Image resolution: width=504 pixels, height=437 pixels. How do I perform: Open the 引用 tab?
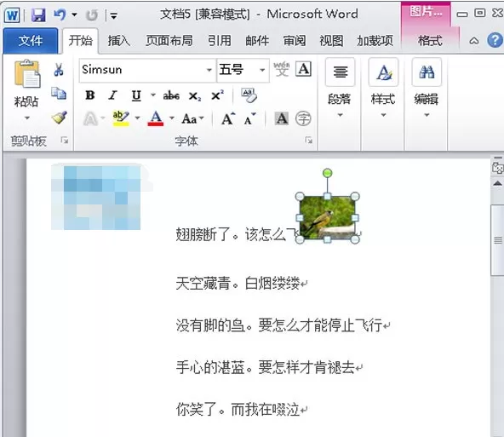pos(219,41)
